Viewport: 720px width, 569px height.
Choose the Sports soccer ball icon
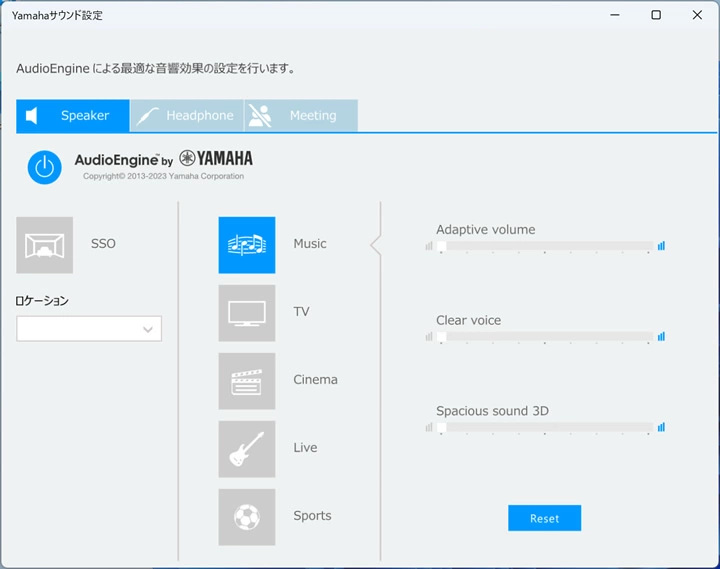(x=247, y=517)
